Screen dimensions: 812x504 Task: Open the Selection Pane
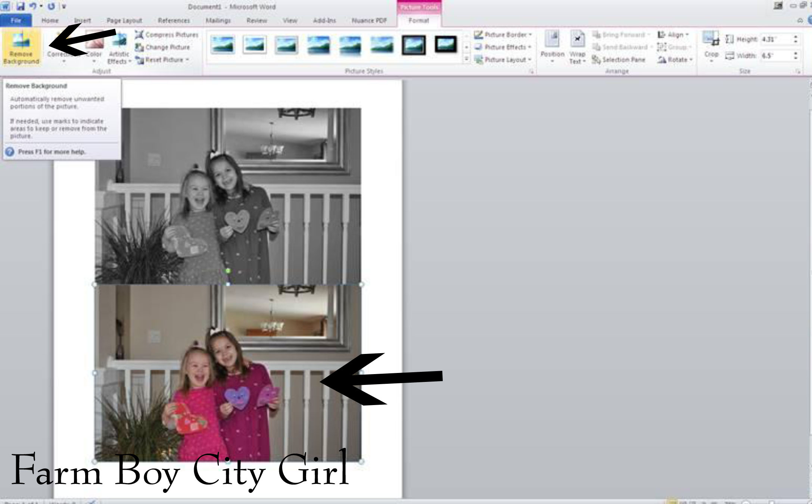click(619, 60)
